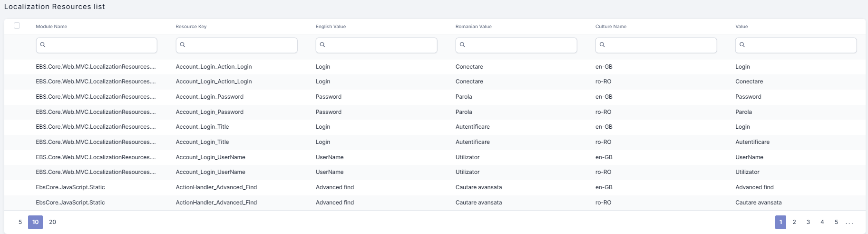Jump to page 5
868x234 pixels.
tap(836, 222)
